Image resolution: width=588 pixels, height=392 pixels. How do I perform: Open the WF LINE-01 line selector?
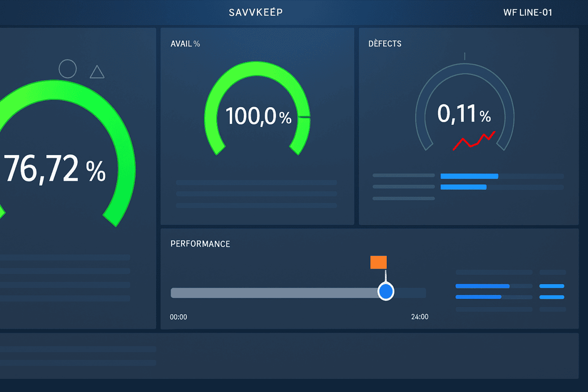(x=527, y=13)
